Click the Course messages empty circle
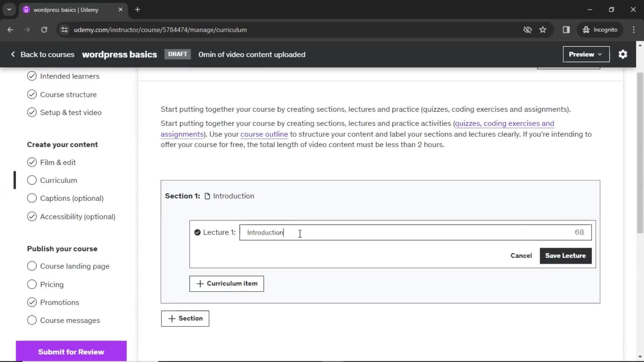This screenshot has height=362, width=644. (32, 320)
